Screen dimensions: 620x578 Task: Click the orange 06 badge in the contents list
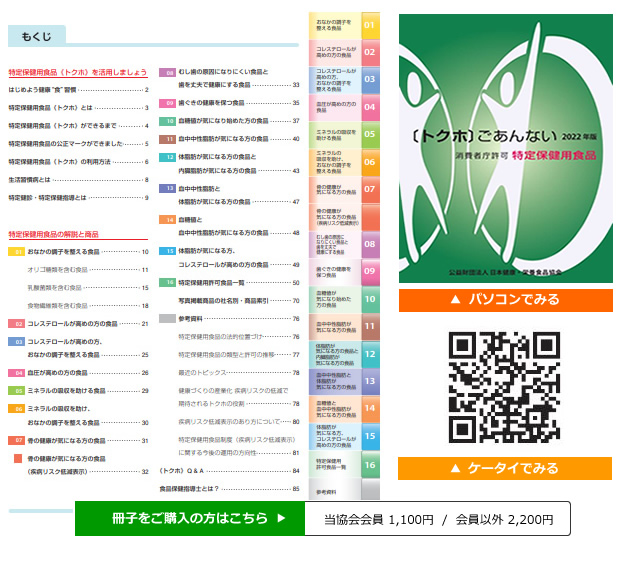[17, 409]
